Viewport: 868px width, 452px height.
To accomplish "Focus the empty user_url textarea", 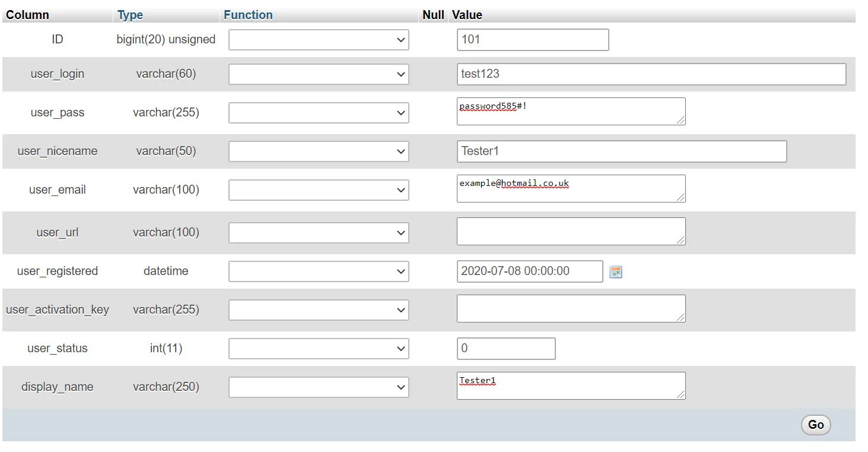I will pos(571,232).
